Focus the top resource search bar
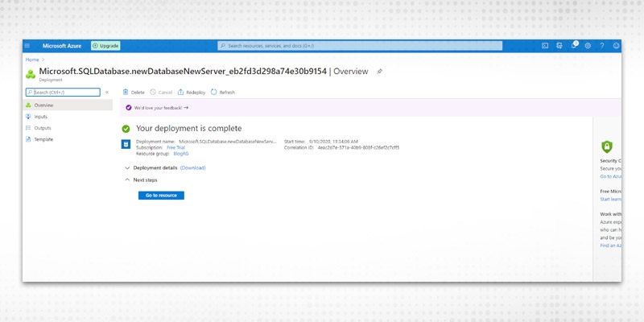Image resolution: width=644 pixels, height=322 pixels. pyautogui.click(x=360, y=46)
